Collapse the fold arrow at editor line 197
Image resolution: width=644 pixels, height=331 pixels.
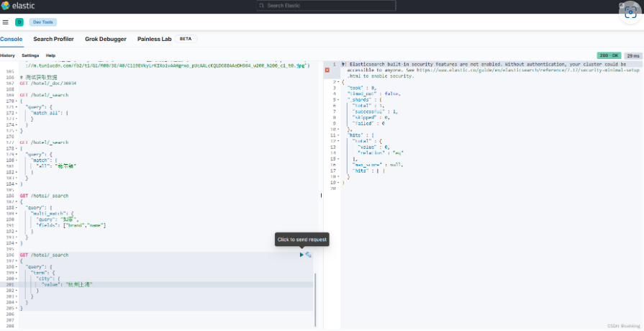click(17, 260)
